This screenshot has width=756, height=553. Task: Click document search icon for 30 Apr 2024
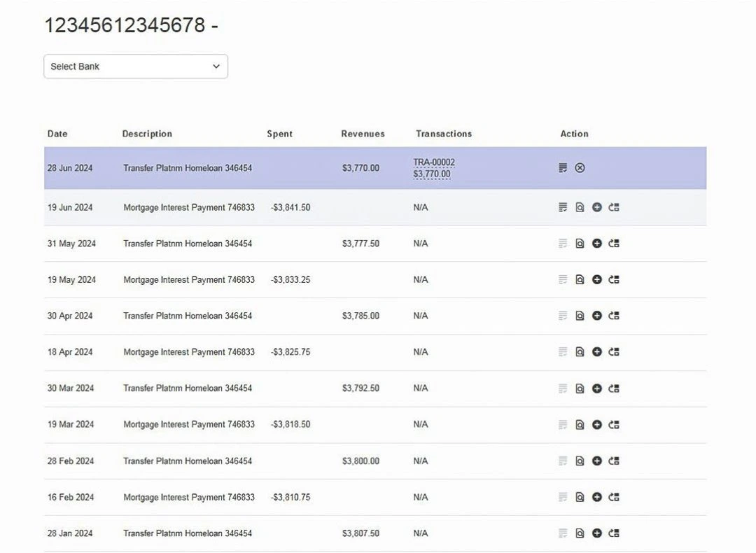click(580, 316)
